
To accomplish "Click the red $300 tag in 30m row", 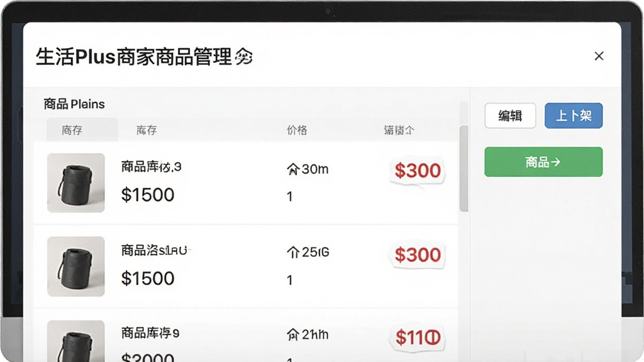I will [418, 171].
